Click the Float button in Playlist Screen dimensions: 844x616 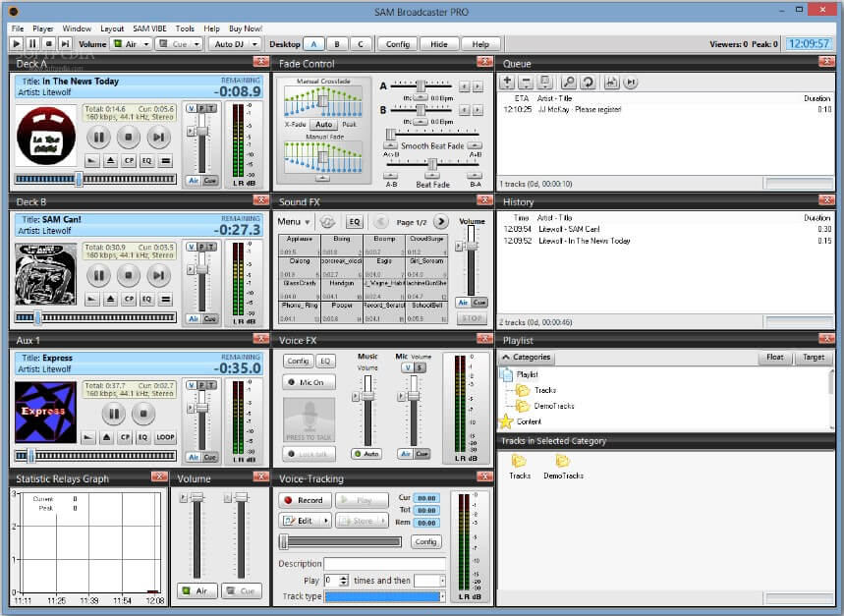774,358
